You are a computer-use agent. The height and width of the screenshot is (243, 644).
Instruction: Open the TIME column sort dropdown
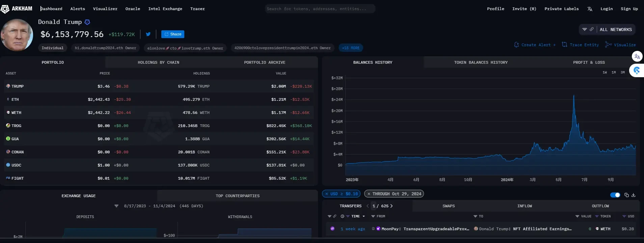pos(364,216)
